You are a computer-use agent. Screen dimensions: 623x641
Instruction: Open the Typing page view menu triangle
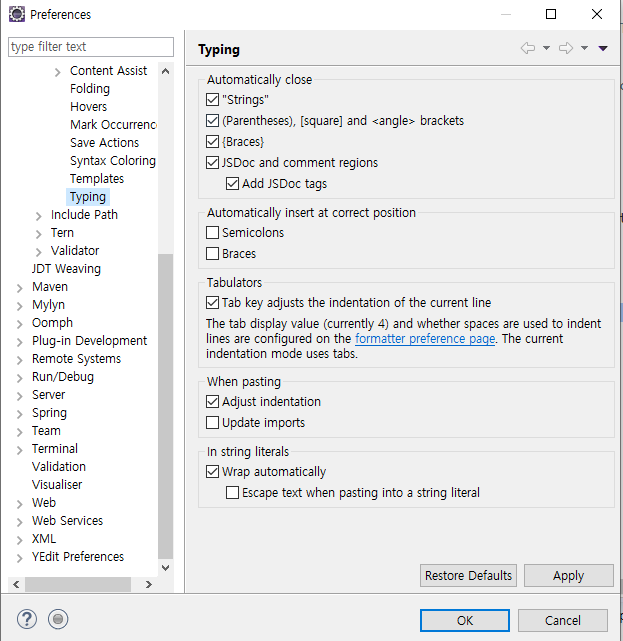tap(603, 48)
